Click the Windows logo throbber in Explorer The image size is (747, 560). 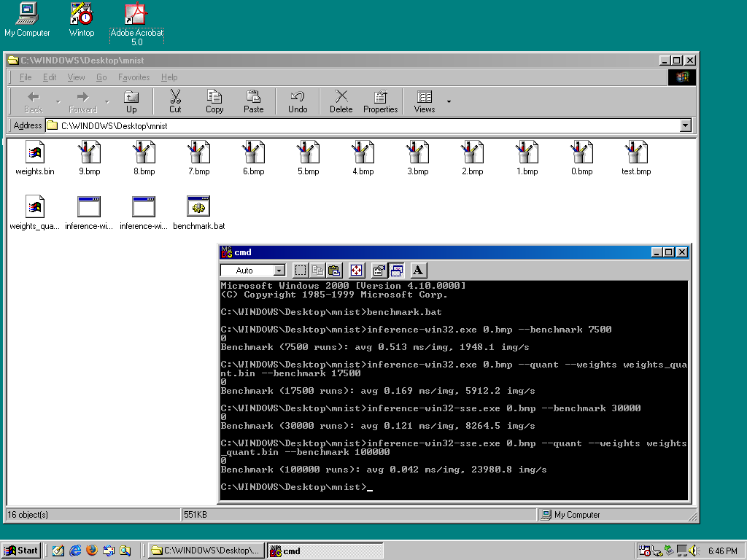click(x=682, y=77)
